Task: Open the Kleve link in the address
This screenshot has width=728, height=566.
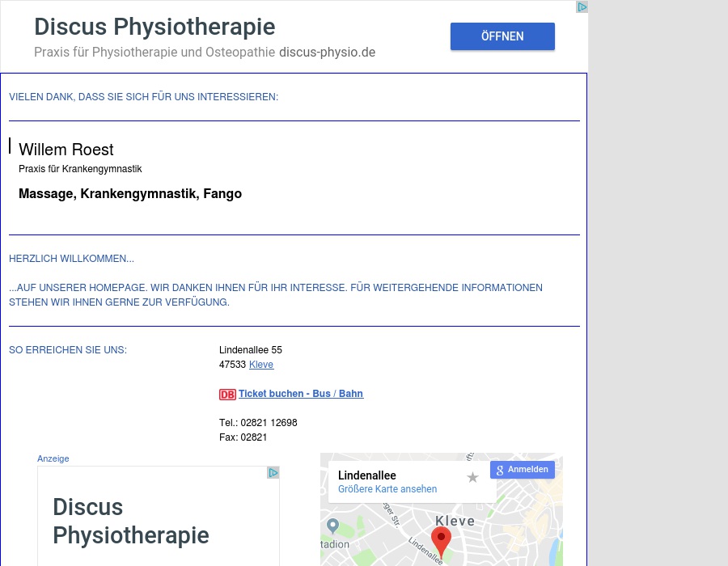Action: [261, 365]
